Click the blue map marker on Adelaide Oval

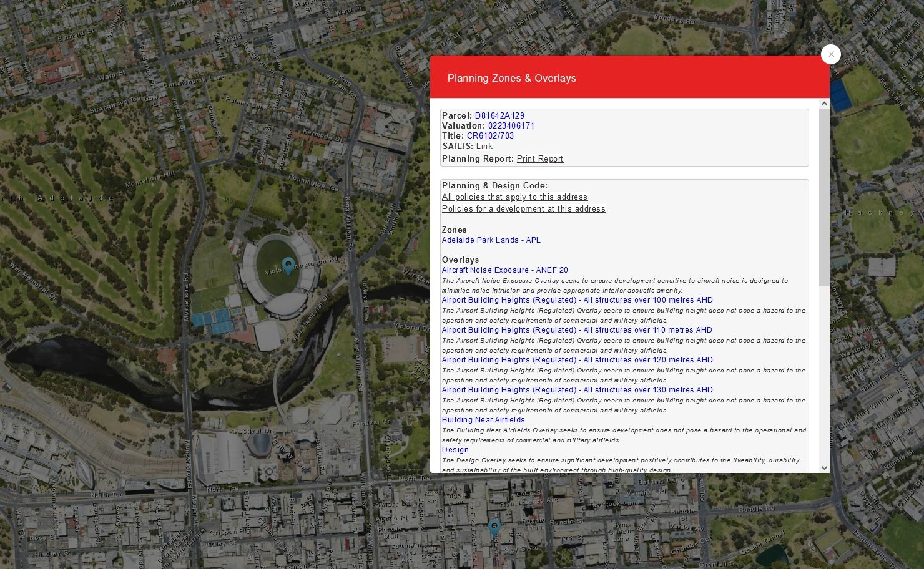click(288, 265)
